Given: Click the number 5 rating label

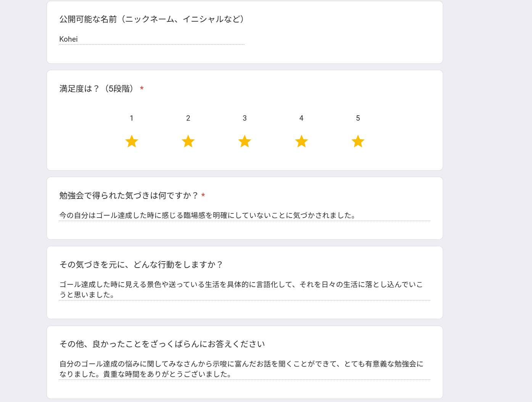Looking at the screenshot, I should tap(358, 118).
